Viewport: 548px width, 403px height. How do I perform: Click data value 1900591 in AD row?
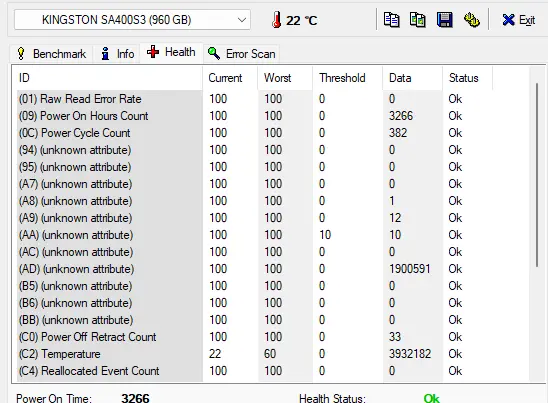[410, 269]
